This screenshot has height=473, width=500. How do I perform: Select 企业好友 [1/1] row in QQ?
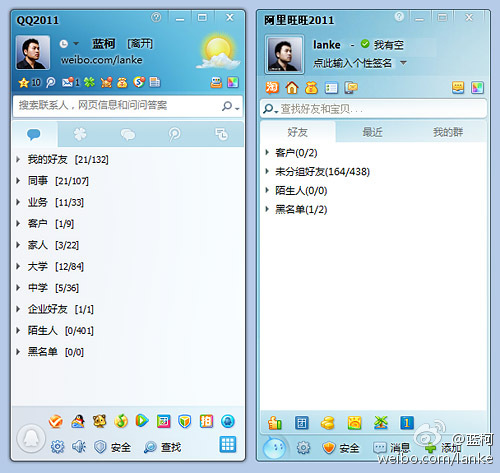point(127,309)
